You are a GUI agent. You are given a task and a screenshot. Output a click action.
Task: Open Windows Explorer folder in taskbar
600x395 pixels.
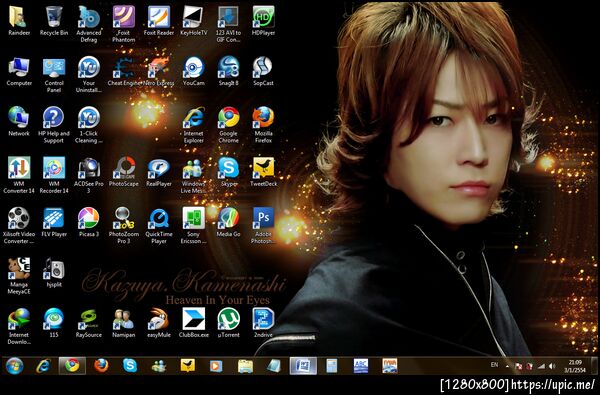(245, 366)
